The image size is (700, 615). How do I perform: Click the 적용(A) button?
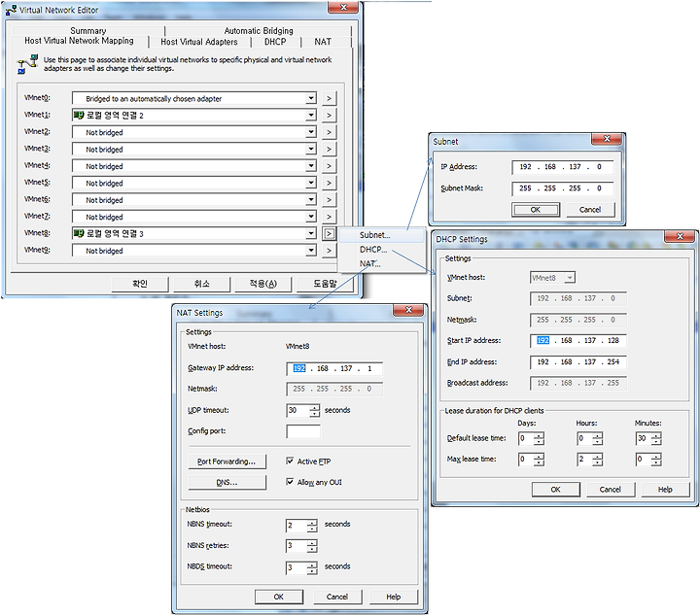pos(263,284)
